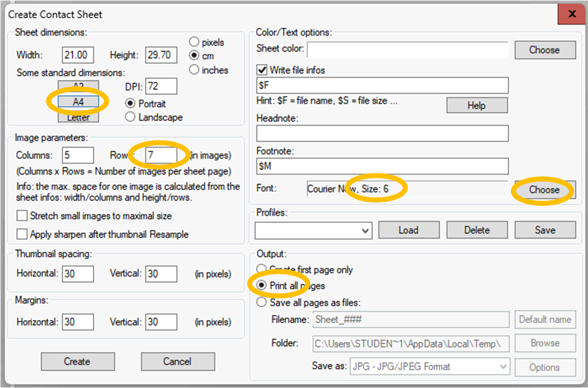Viewport: 588px width, 388px height.
Task: Click the Footnote text field
Action: coord(382,166)
